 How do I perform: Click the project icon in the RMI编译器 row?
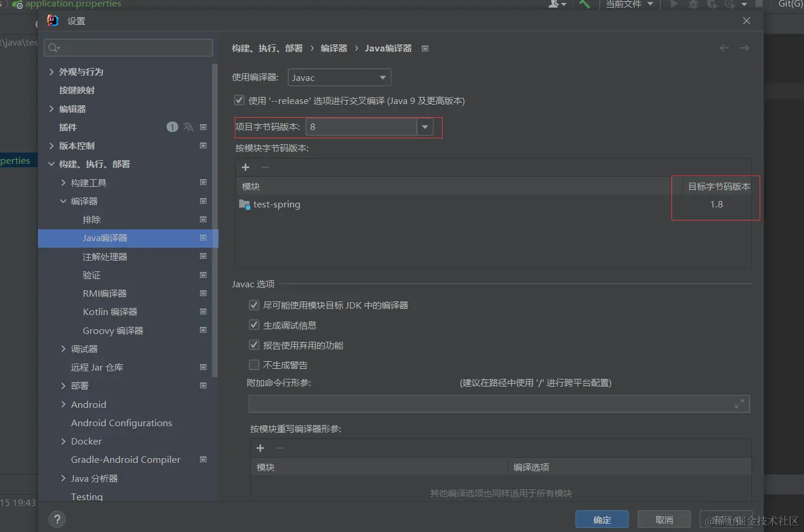pyautogui.click(x=203, y=293)
